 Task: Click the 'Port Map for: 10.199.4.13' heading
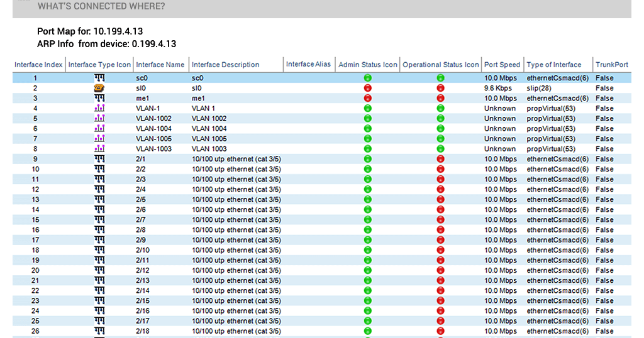[x=90, y=31]
